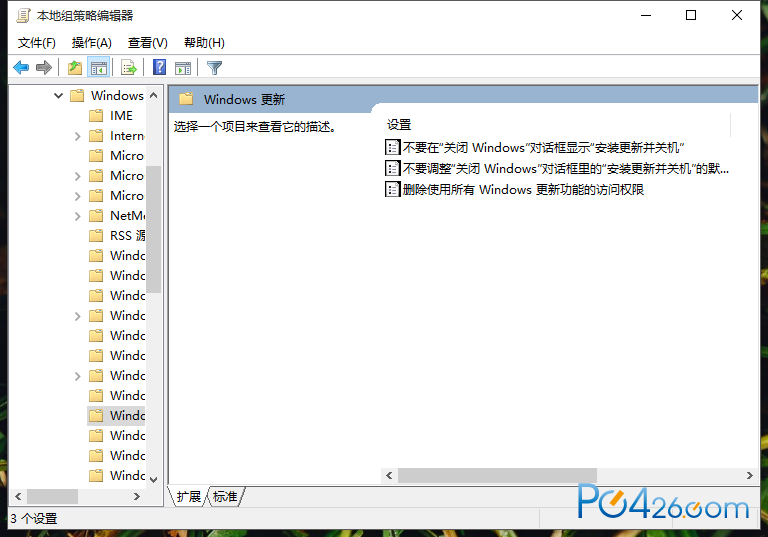Screen dimensions: 768x537
Task: Collapse the Windows components tree node
Action: (58, 96)
